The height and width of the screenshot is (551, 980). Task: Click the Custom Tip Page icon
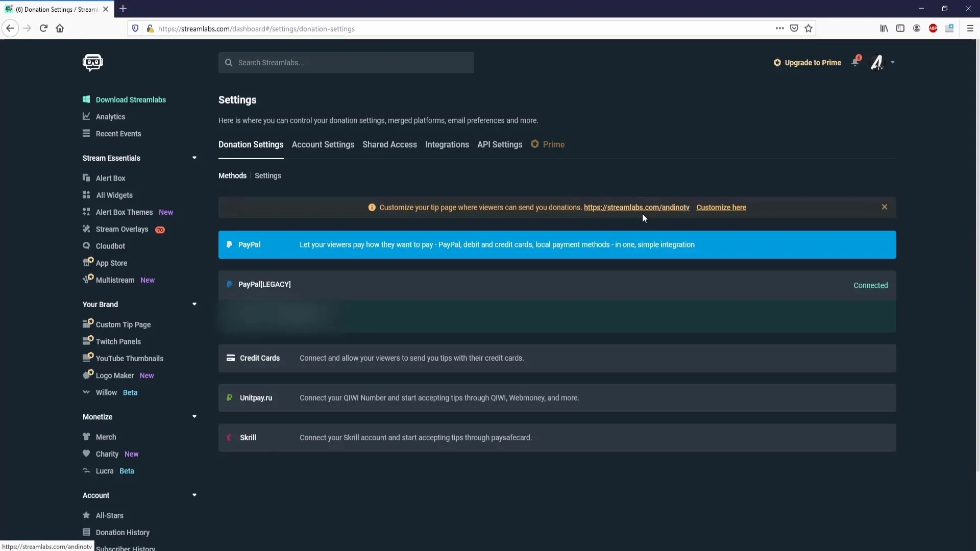coord(88,323)
